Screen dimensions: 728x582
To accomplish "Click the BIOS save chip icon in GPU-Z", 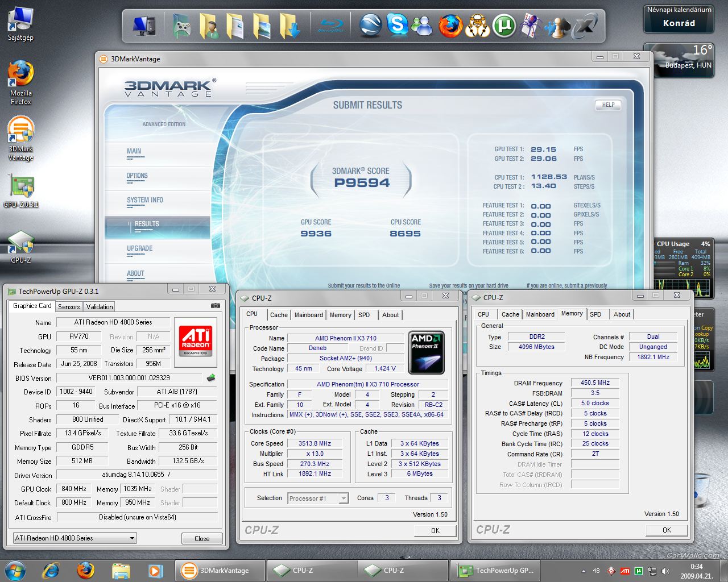I will pos(210,377).
